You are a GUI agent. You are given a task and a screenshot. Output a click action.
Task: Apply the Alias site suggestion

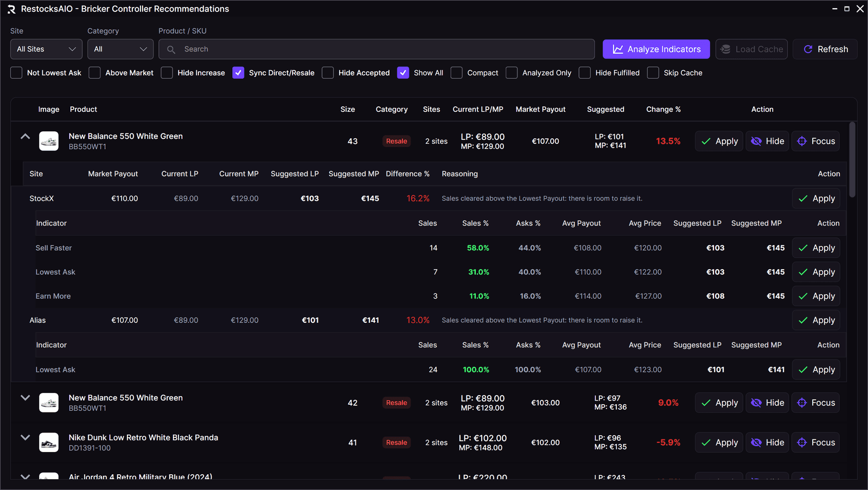pyautogui.click(x=816, y=320)
